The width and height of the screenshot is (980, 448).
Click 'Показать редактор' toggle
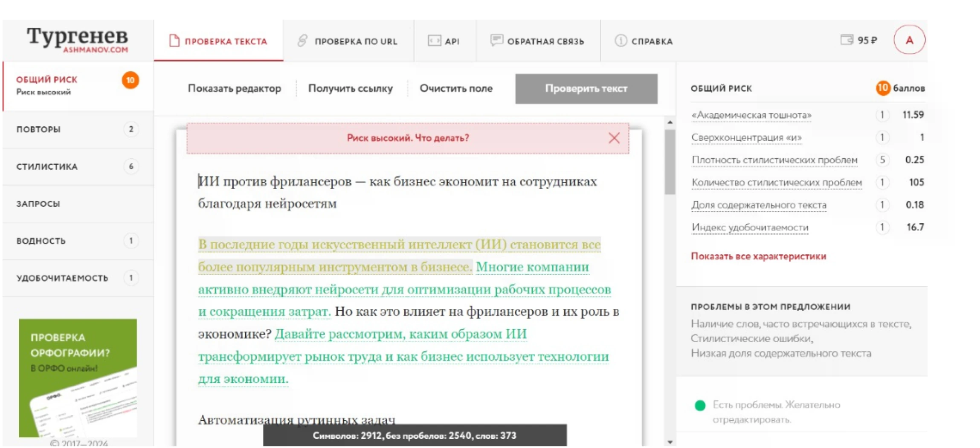234,88
